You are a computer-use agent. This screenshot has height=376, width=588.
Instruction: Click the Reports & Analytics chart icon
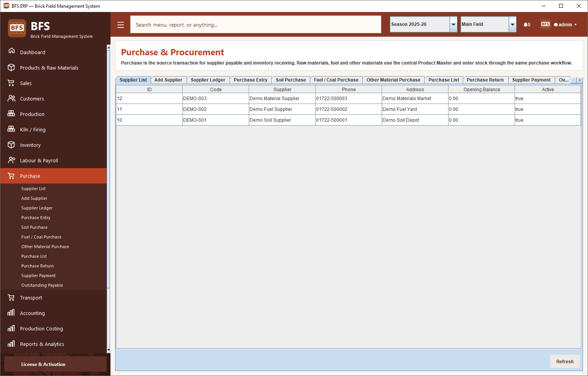[11, 344]
